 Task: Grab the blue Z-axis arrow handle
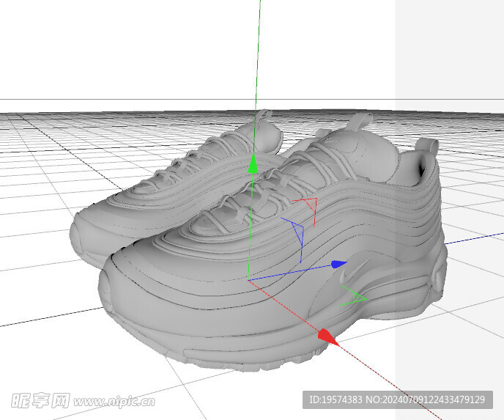pos(338,265)
